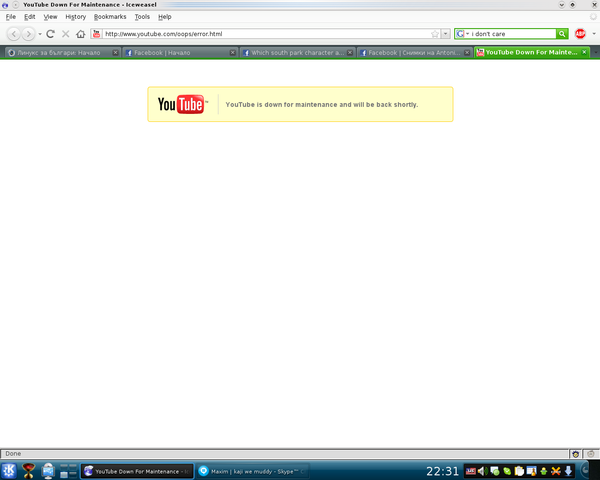Open the address bar history dropdown
This screenshot has height=480, width=600.
click(445, 34)
